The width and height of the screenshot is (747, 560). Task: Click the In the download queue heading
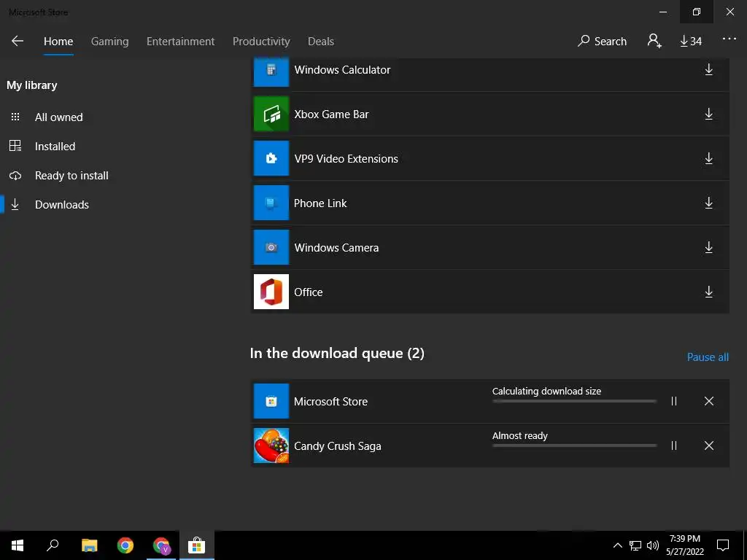337,354
